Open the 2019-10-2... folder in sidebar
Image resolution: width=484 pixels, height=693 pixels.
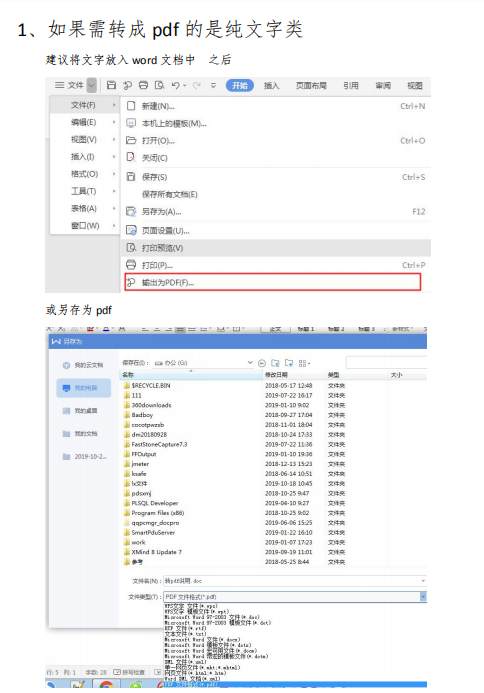[x=85, y=457]
